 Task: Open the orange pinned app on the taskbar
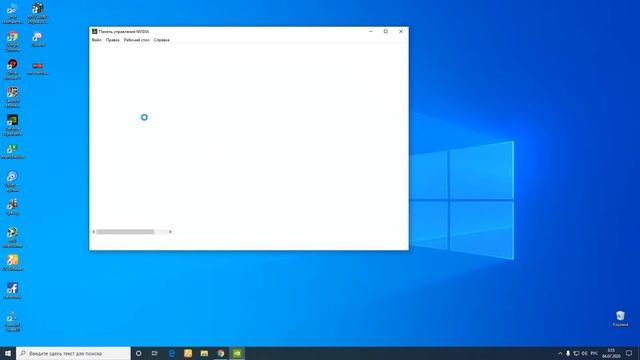point(188,353)
